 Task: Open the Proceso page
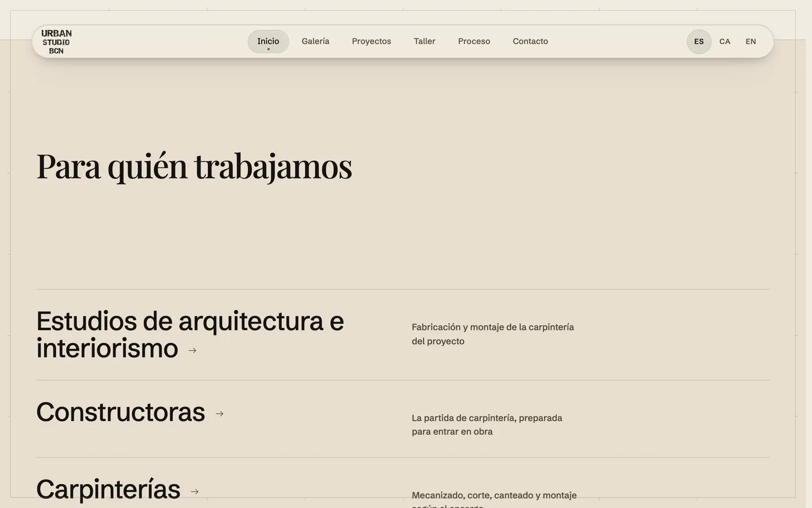click(x=474, y=41)
